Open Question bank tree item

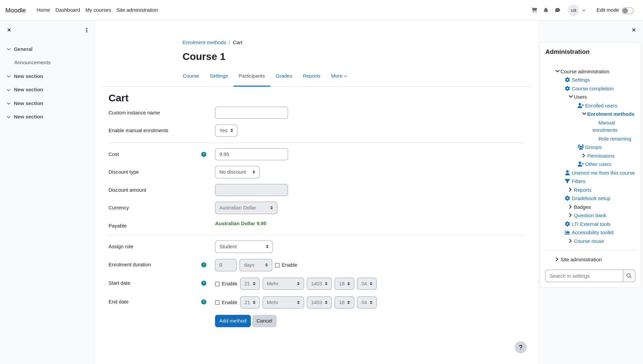tap(590, 215)
